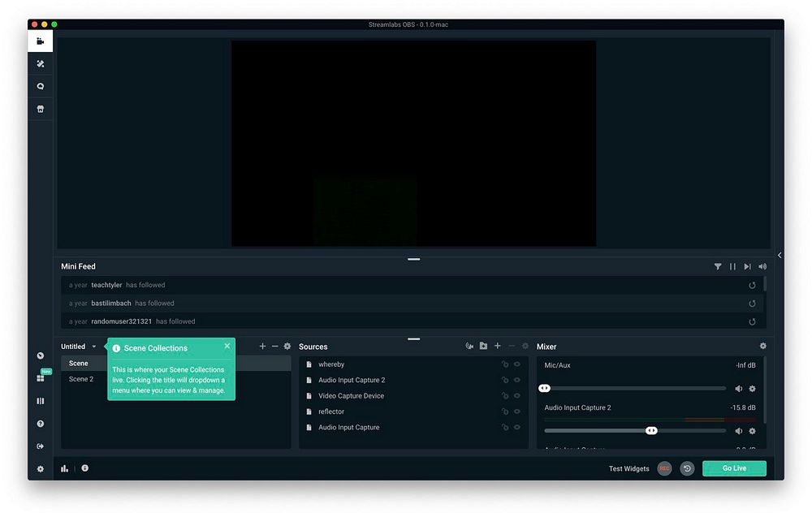Open the Editor tab in sidebar

41,41
